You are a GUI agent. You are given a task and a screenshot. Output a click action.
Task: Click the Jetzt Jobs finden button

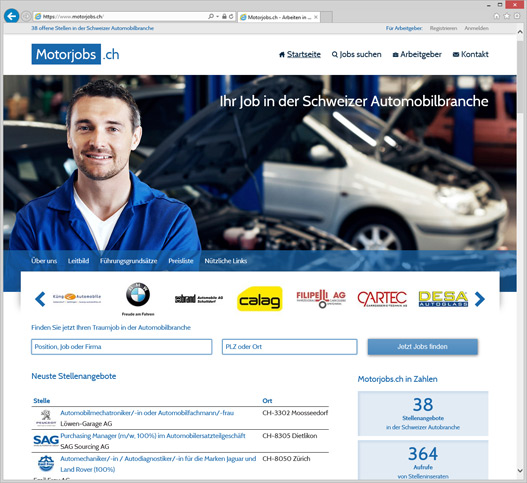(x=422, y=347)
